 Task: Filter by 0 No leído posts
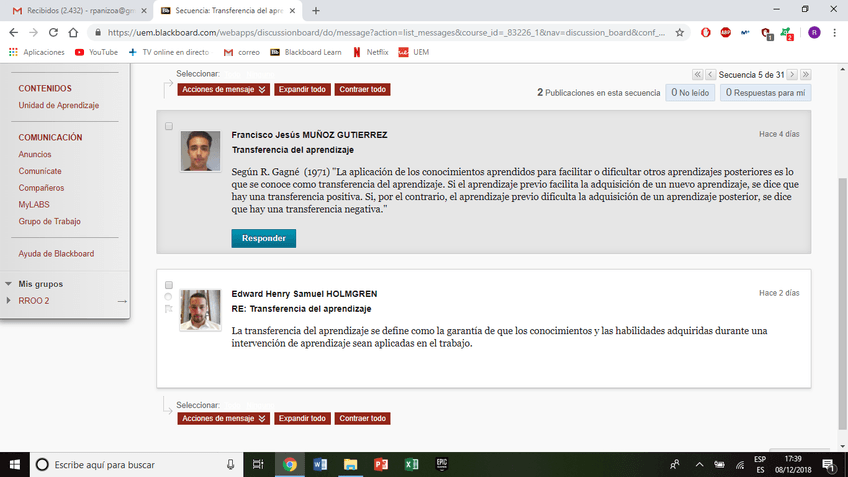pos(690,92)
